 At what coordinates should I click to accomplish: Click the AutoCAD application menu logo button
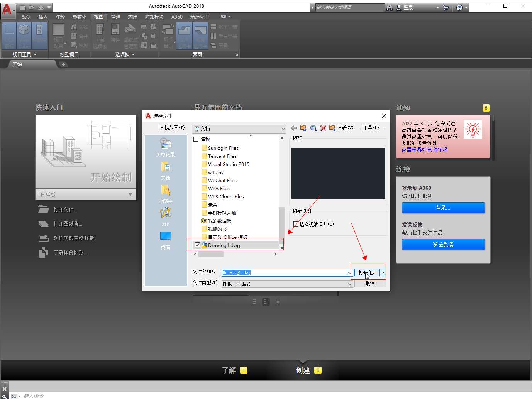coord(7,8)
